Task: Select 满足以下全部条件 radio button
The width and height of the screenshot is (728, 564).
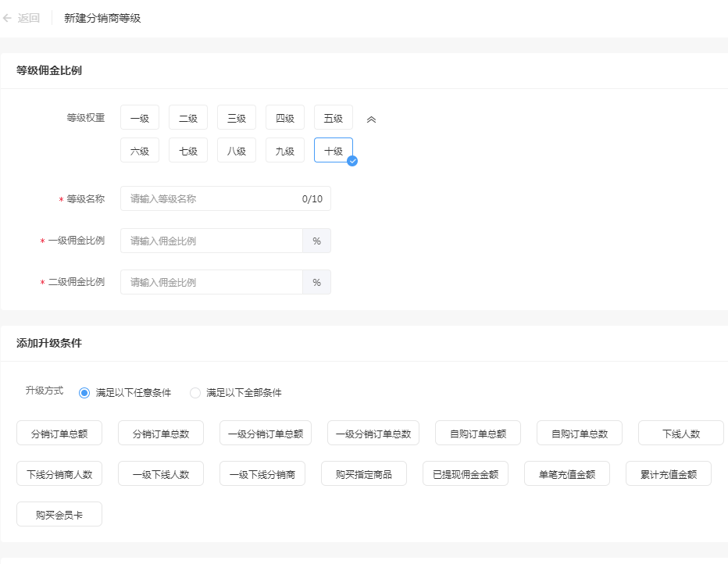Action: click(x=195, y=393)
